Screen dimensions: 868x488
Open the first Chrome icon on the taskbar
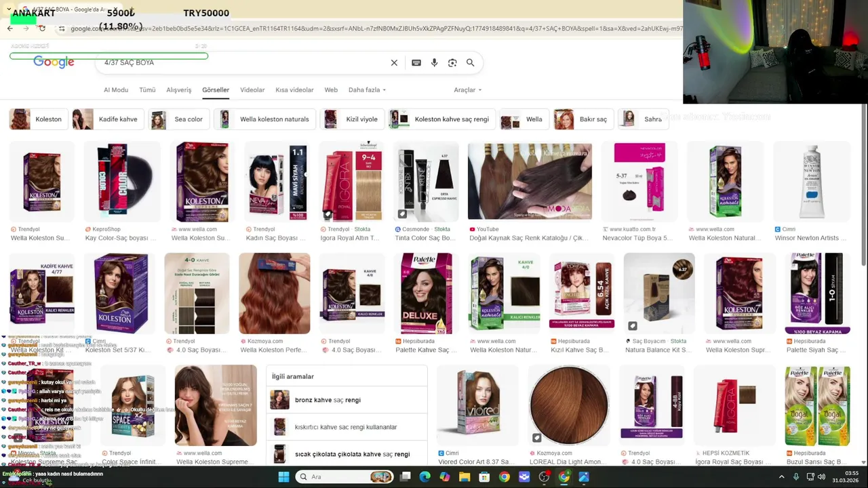pos(504,476)
